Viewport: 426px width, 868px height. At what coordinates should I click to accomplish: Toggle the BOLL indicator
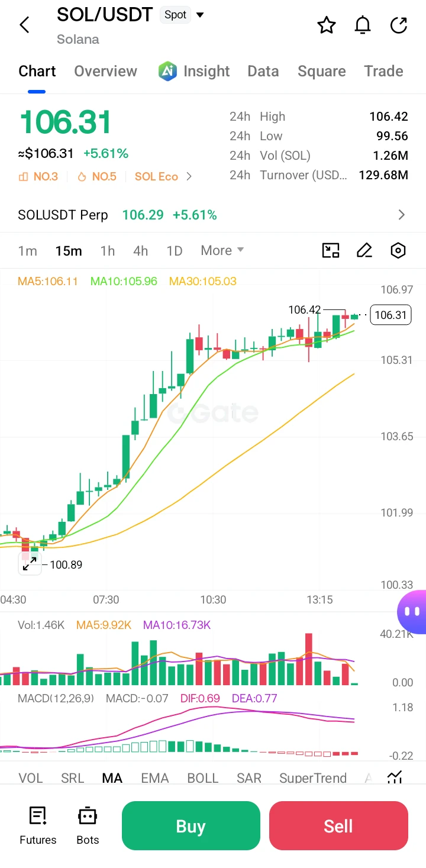point(203,777)
